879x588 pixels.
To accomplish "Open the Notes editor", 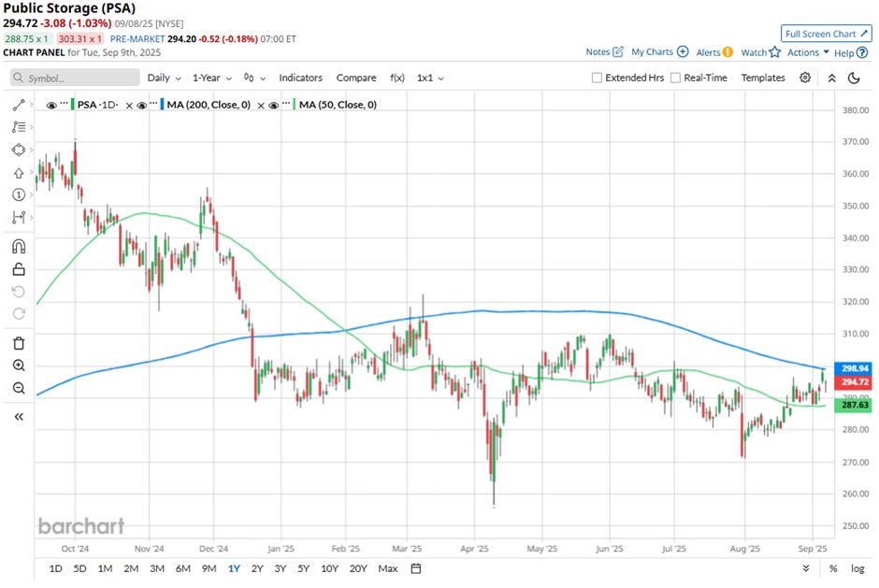I will tap(604, 51).
